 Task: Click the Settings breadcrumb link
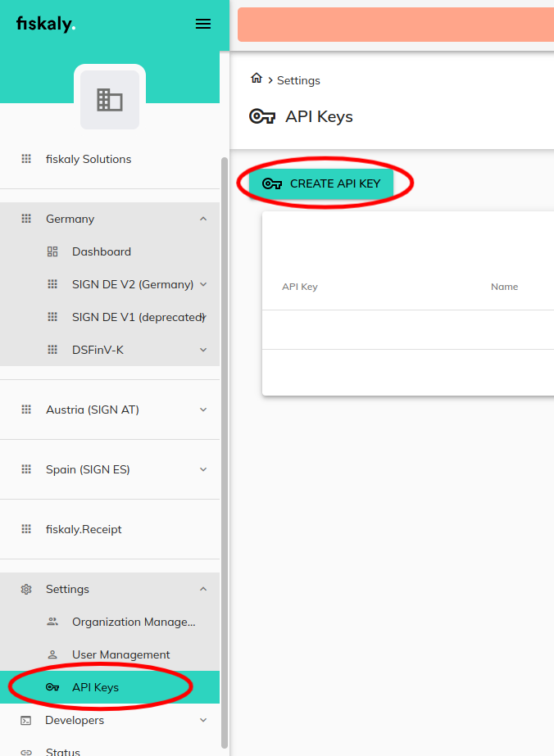point(298,80)
